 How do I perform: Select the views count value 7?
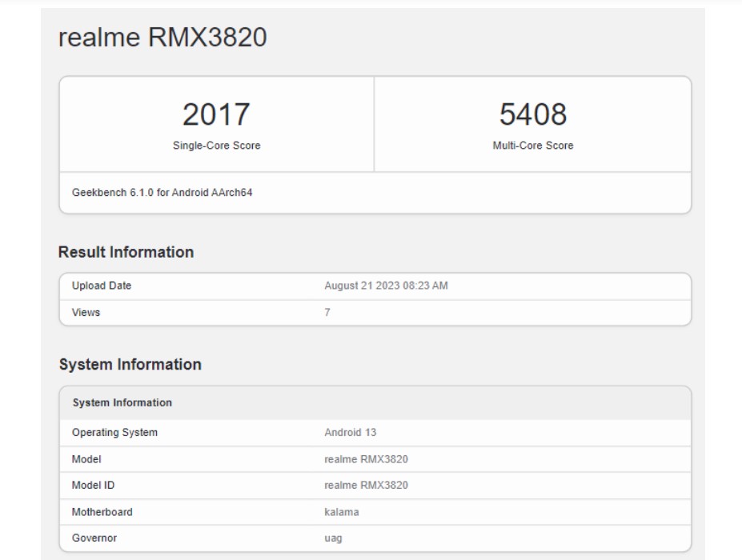[x=327, y=312]
